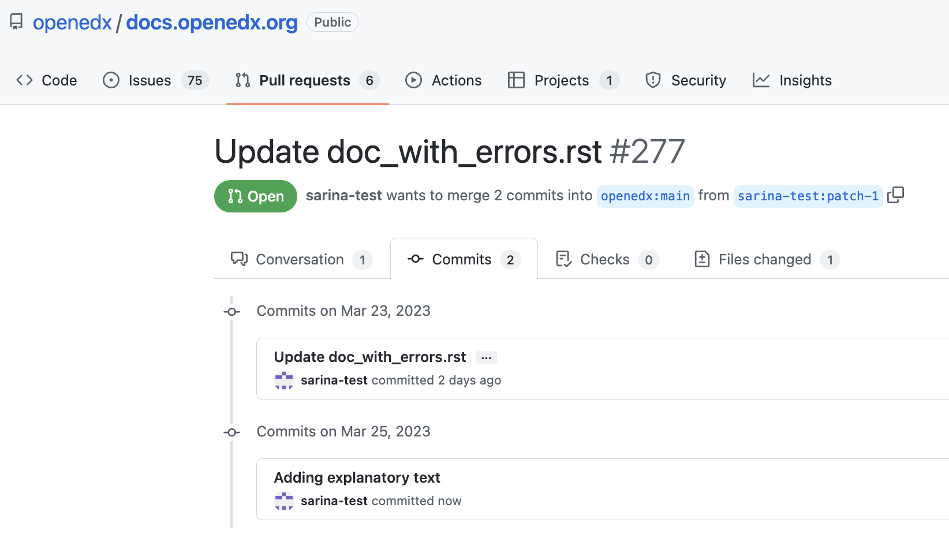Select the Security shield icon
Viewport: 949px width, 560px height.
[653, 80]
